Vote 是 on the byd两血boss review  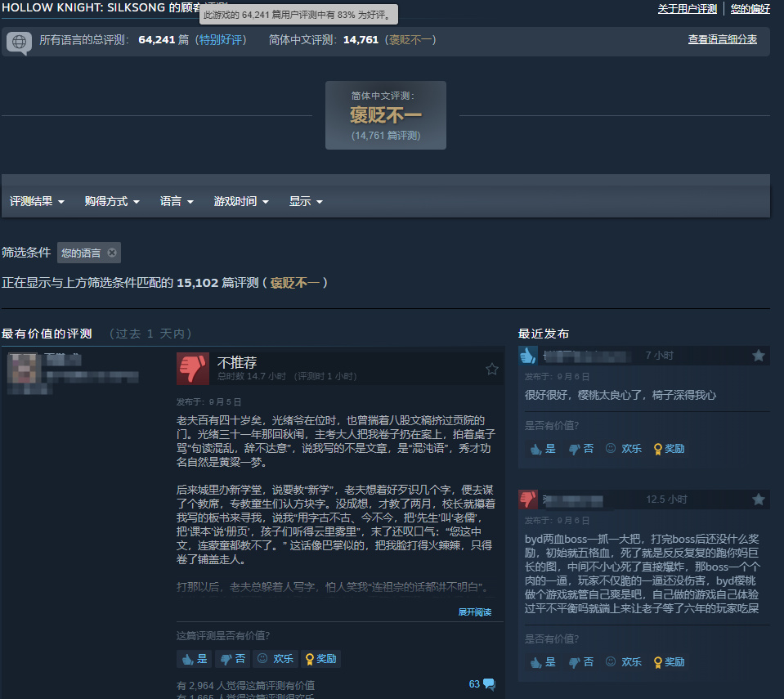(x=543, y=662)
